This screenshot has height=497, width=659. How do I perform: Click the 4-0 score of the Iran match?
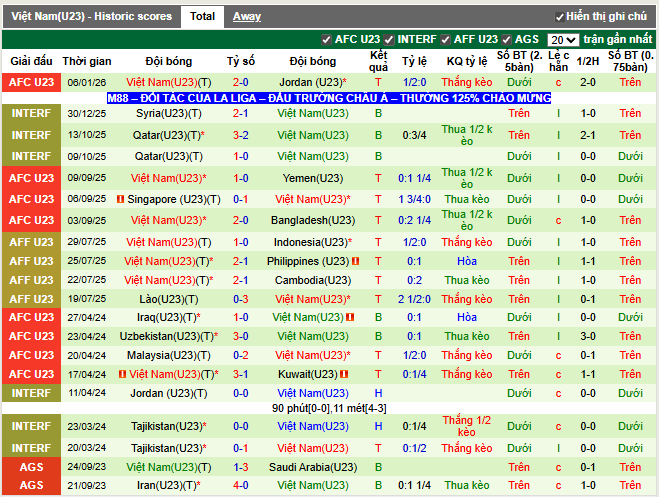(x=241, y=485)
